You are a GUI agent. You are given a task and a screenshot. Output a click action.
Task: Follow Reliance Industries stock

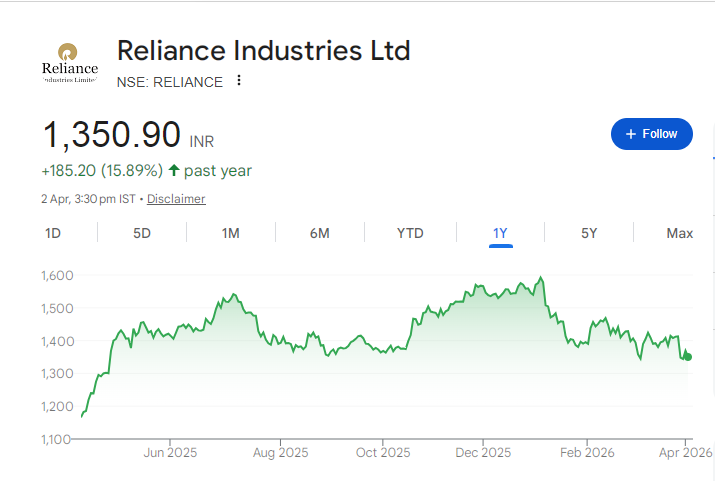point(652,134)
